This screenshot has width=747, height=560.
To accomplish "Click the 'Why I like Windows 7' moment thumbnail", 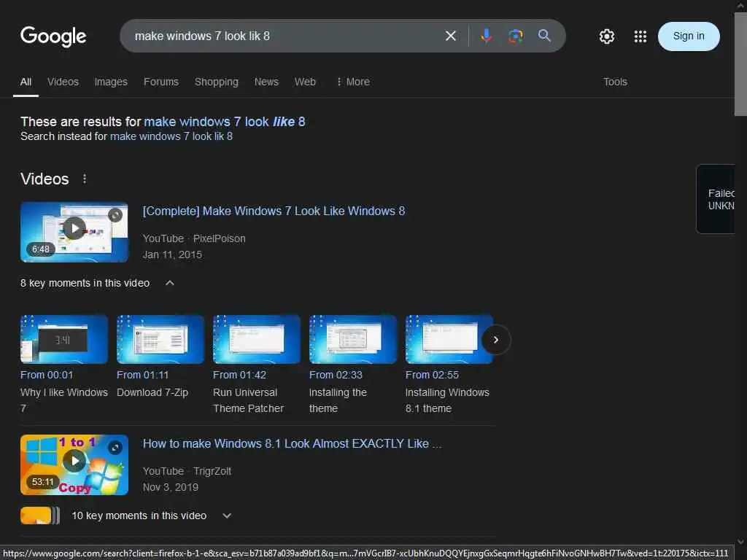I will [64, 340].
